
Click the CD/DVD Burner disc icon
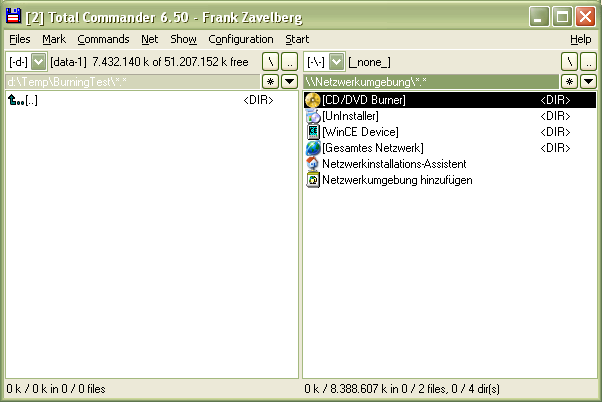(x=313, y=100)
